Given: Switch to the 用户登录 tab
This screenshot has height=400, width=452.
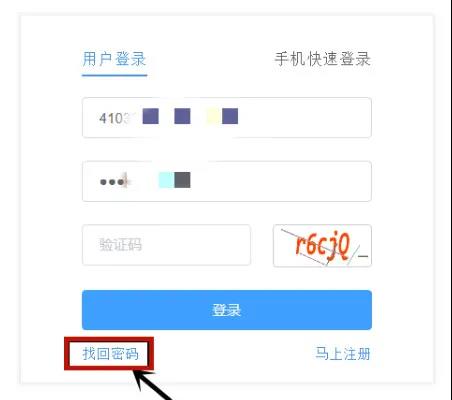Looking at the screenshot, I should [114, 59].
